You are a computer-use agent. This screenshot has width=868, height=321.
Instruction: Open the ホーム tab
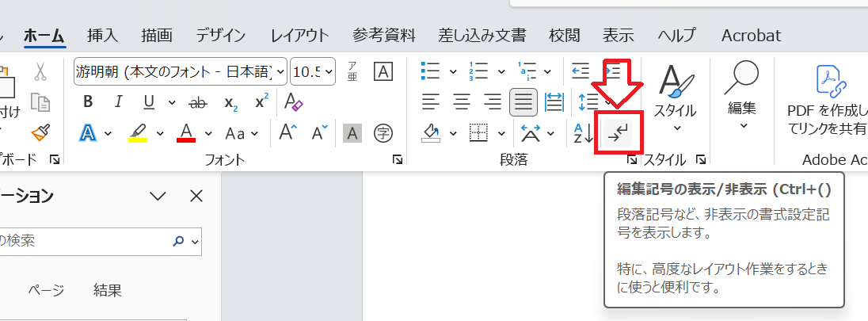click(x=45, y=36)
